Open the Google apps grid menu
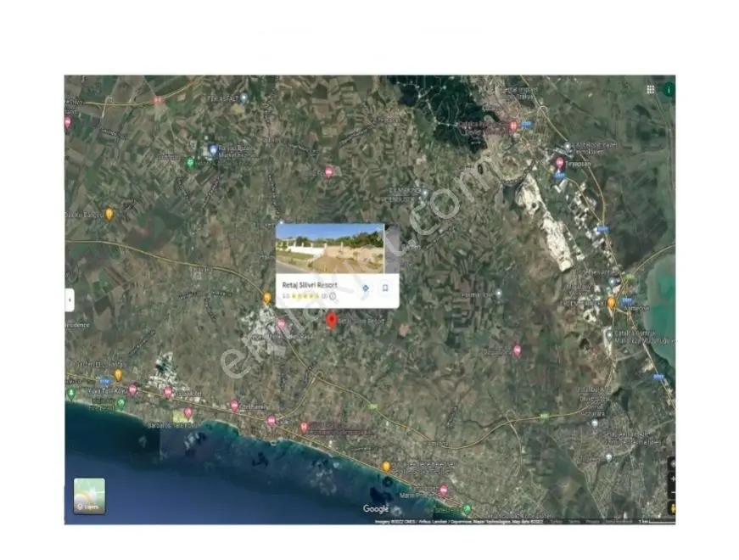The image size is (739, 560). tap(651, 90)
